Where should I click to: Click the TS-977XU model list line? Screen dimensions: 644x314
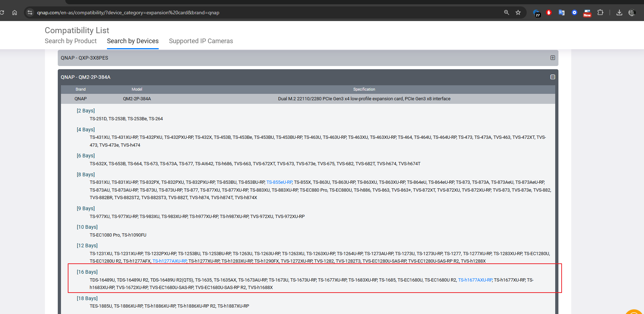tap(197, 217)
